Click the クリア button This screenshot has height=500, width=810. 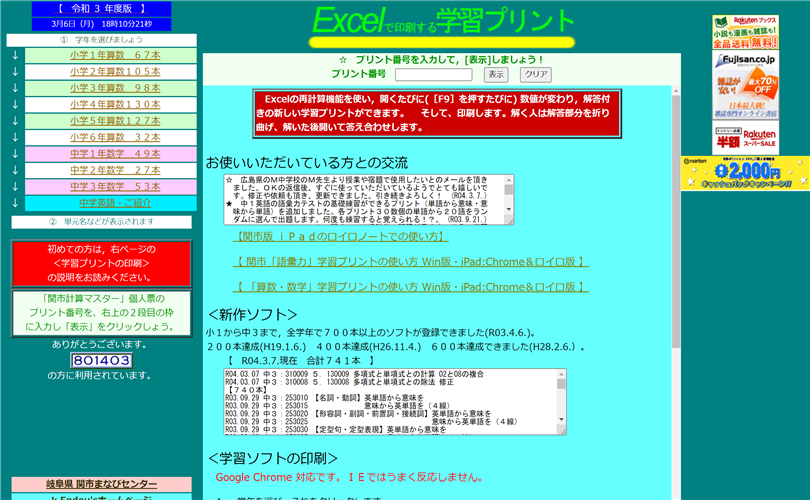(536, 74)
